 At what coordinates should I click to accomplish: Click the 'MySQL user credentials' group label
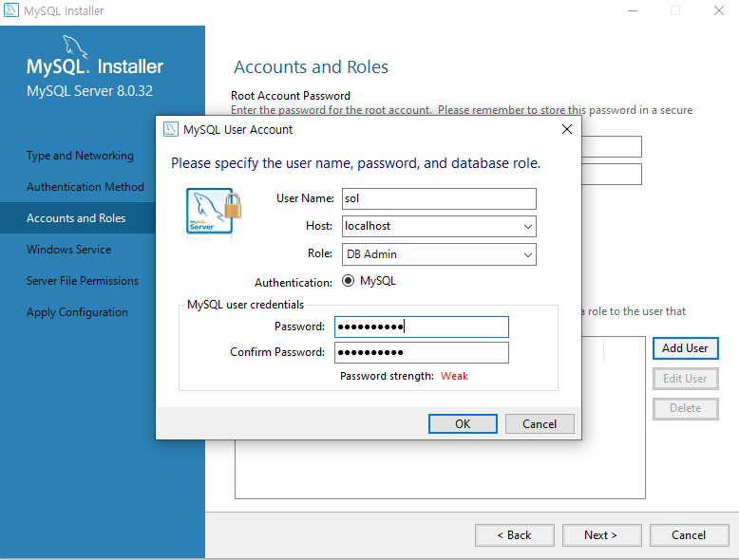(x=246, y=305)
